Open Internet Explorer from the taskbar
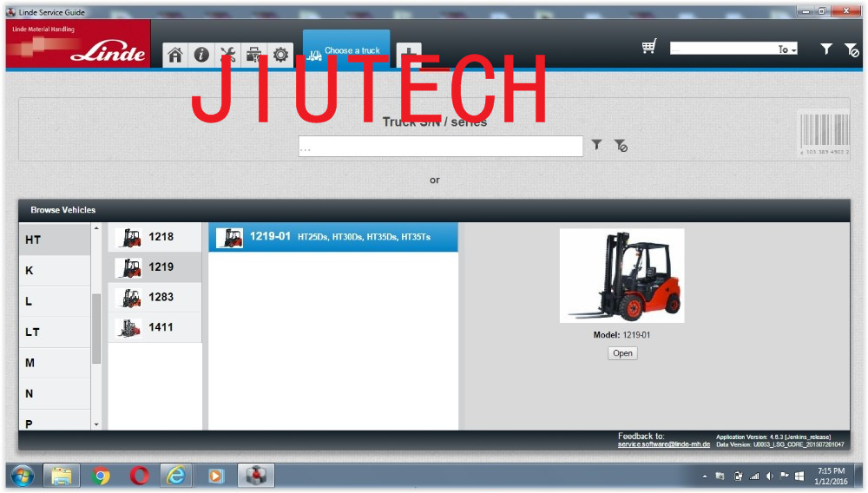 tap(177, 476)
